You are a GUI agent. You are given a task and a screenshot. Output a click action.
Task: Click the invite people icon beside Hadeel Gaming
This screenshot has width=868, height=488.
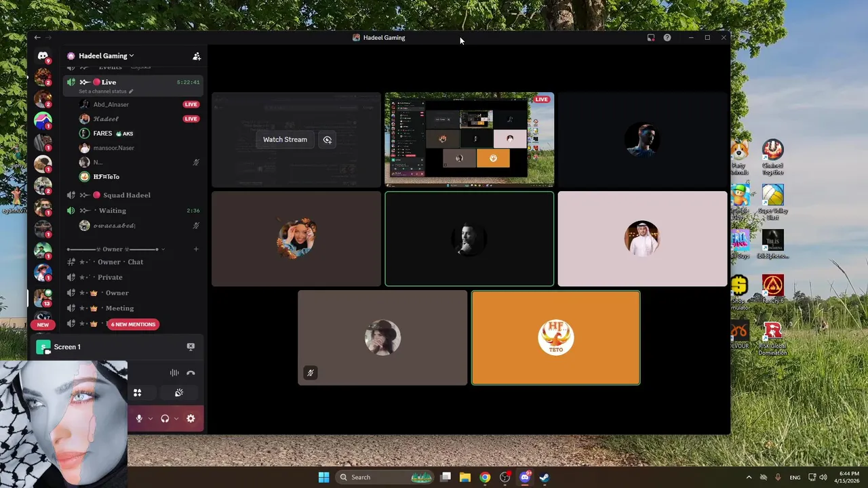click(x=197, y=56)
